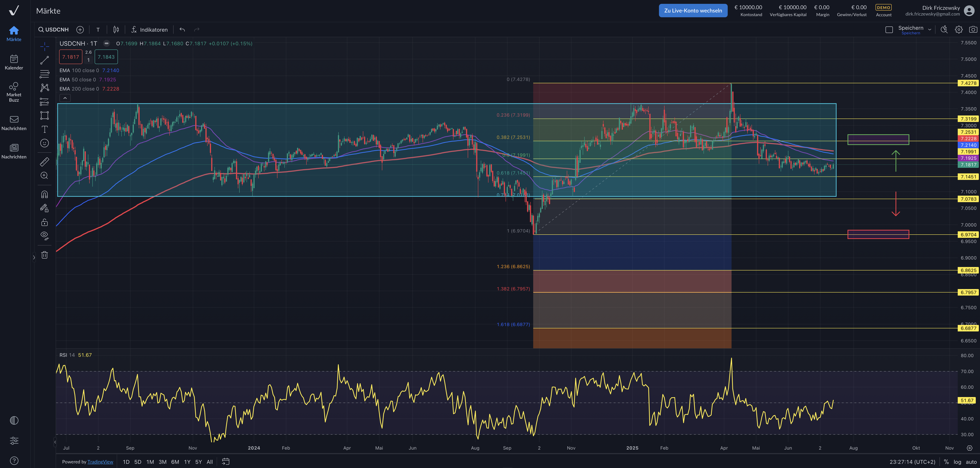This screenshot has height=468, width=980.
Task: Enable the Magnet snapping mode
Action: (x=45, y=194)
